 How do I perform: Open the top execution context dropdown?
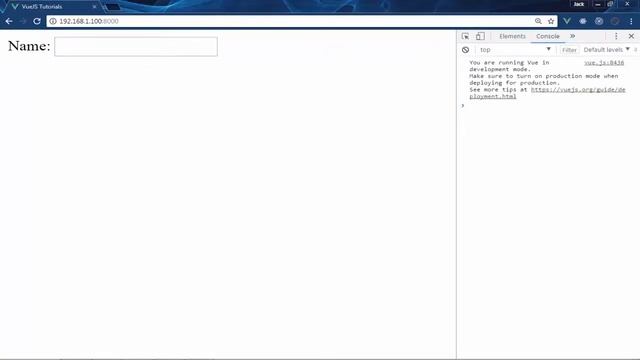point(515,50)
